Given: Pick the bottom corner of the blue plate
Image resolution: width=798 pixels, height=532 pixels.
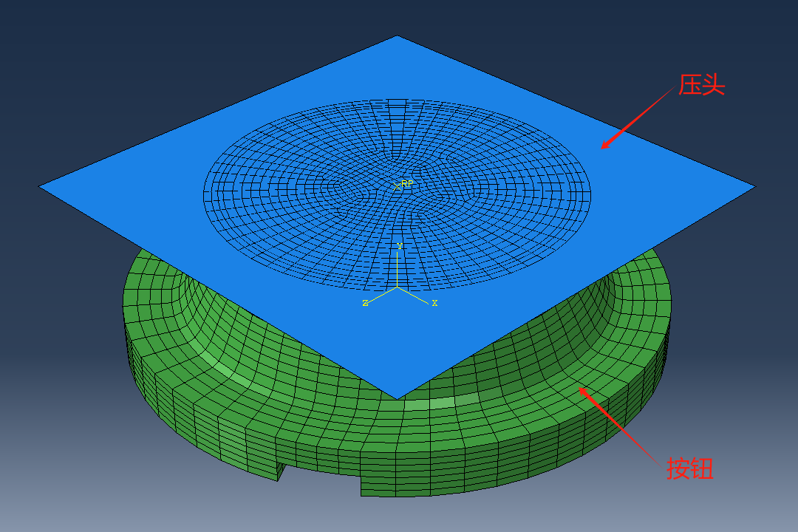Looking at the screenshot, I should pyautogui.click(x=397, y=396).
